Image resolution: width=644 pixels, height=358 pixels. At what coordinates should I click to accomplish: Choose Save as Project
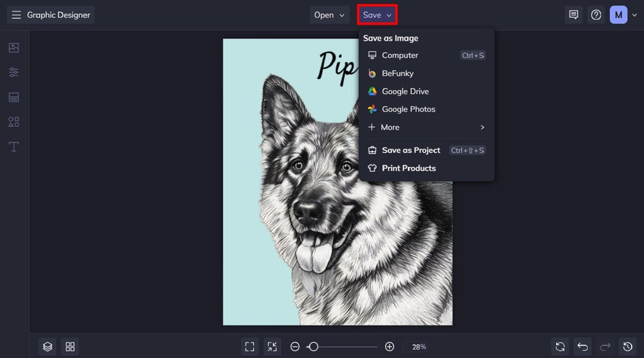(x=426, y=150)
